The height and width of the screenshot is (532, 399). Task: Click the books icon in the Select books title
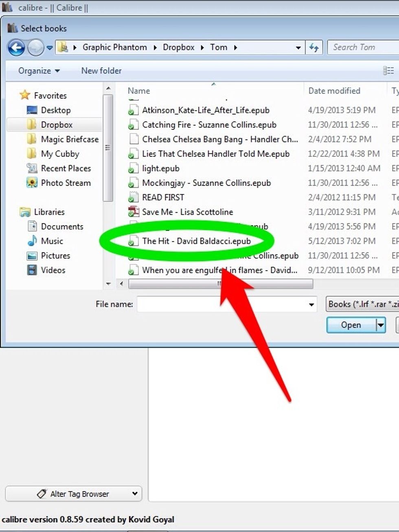tap(13, 28)
